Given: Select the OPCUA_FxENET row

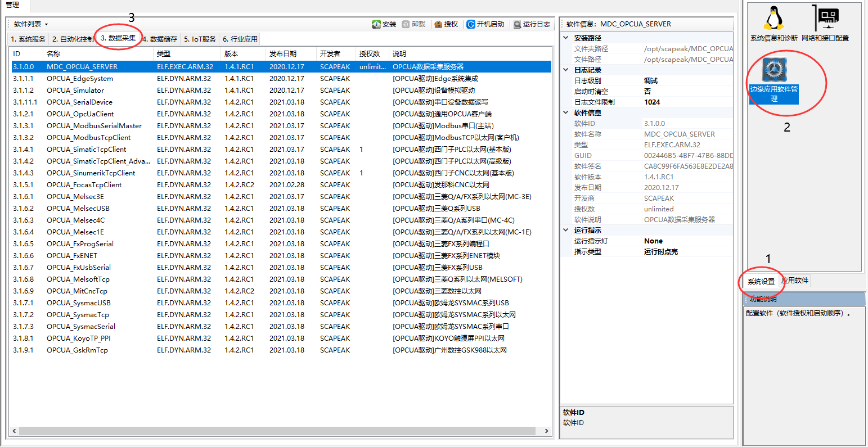Looking at the screenshot, I should [281, 256].
